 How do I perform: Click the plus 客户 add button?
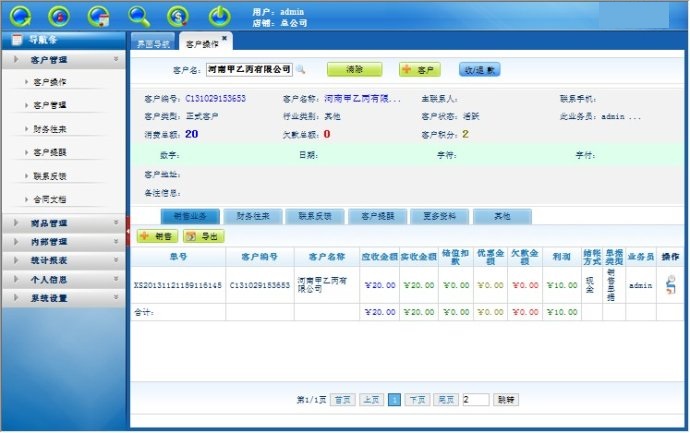[x=419, y=70]
